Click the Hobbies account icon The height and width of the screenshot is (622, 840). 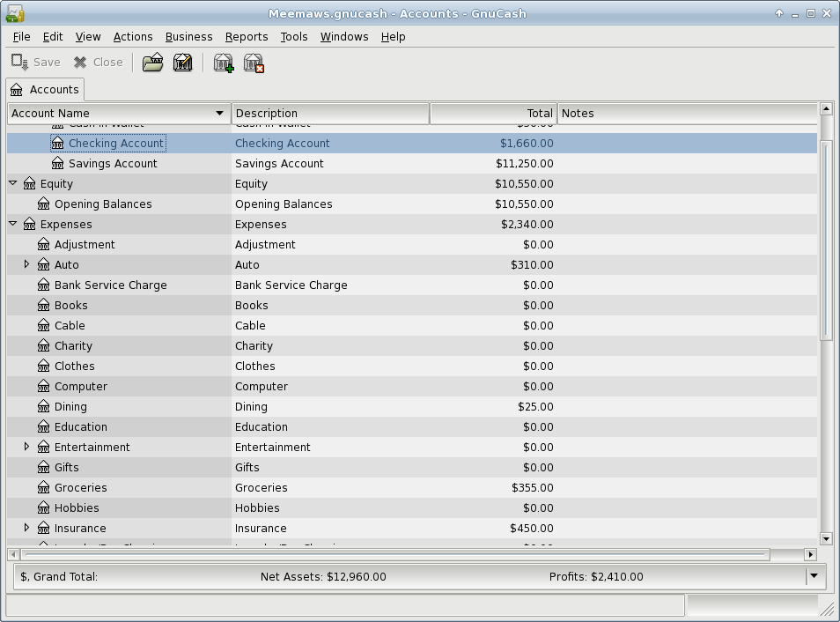43,508
